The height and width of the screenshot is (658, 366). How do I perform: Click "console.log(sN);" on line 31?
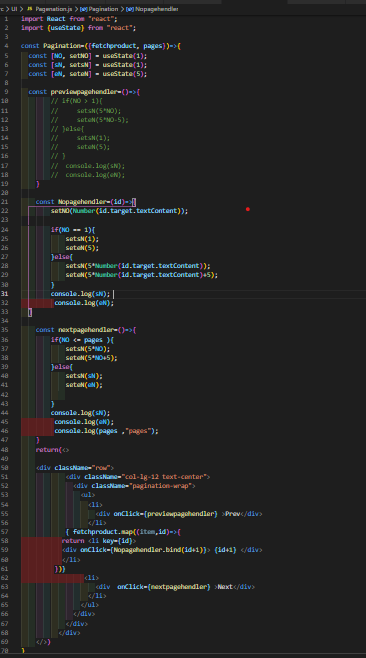pyautogui.click(x=81, y=293)
